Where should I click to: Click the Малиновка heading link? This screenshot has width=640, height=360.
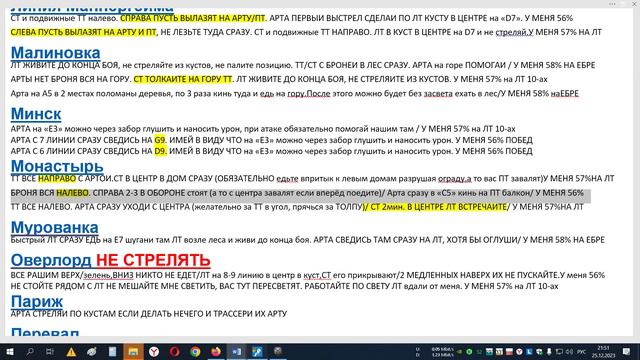coord(56,53)
